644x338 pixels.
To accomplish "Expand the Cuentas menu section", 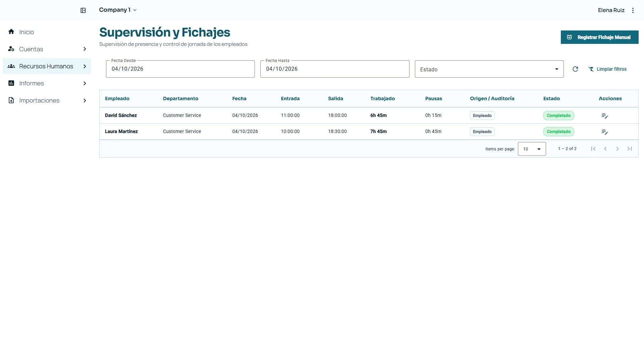I will click(47, 49).
